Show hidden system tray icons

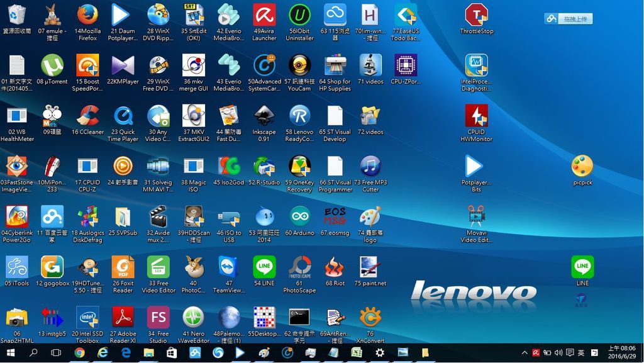click(x=525, y=353)
